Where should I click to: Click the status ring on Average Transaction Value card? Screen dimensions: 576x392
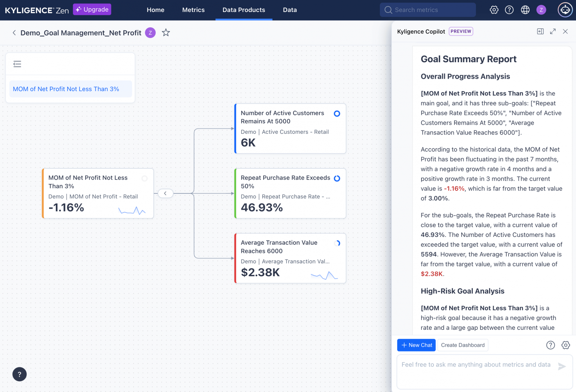click(337, 243)
